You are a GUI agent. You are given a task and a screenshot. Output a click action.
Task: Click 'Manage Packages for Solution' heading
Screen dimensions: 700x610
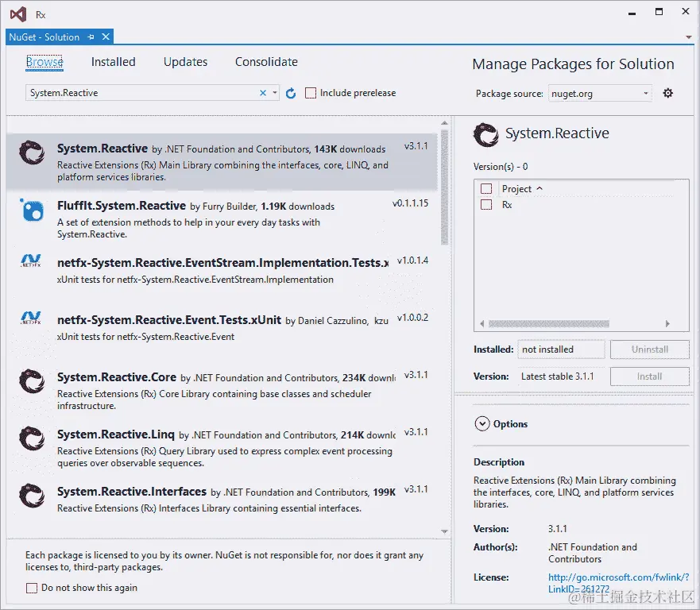tap(573, 64)
